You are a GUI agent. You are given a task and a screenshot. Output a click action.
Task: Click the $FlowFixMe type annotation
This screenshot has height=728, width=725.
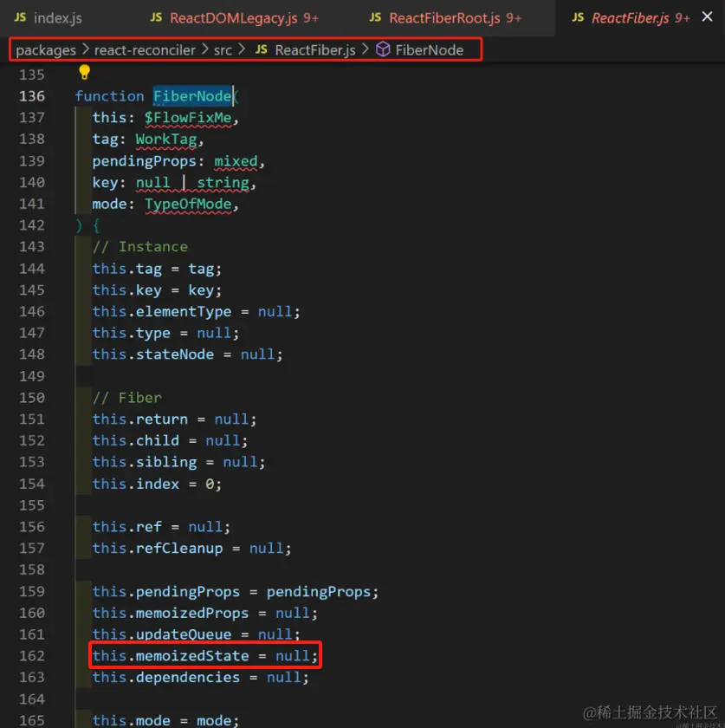[x=188, y=118]
